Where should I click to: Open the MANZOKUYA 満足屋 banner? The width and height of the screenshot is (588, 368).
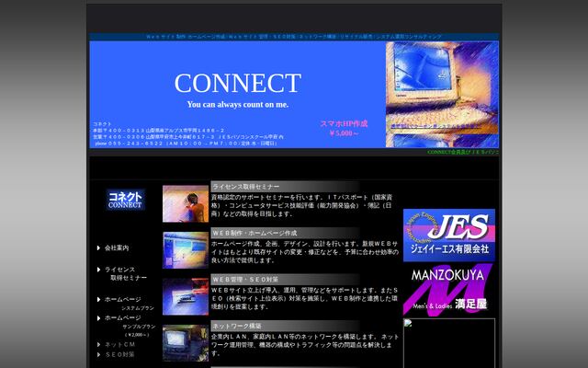click(x=449, y=290)
